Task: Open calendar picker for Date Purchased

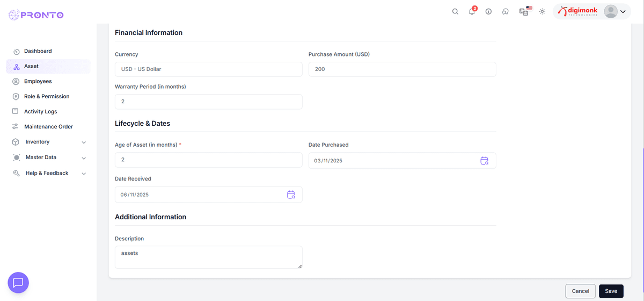Action: tap(484, 161)
